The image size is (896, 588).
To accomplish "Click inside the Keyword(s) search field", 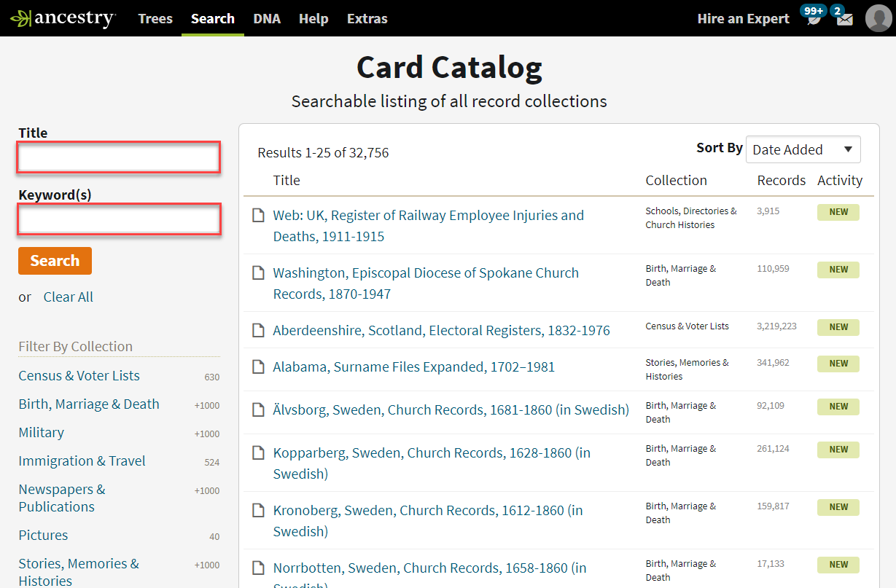I will 118,219.
